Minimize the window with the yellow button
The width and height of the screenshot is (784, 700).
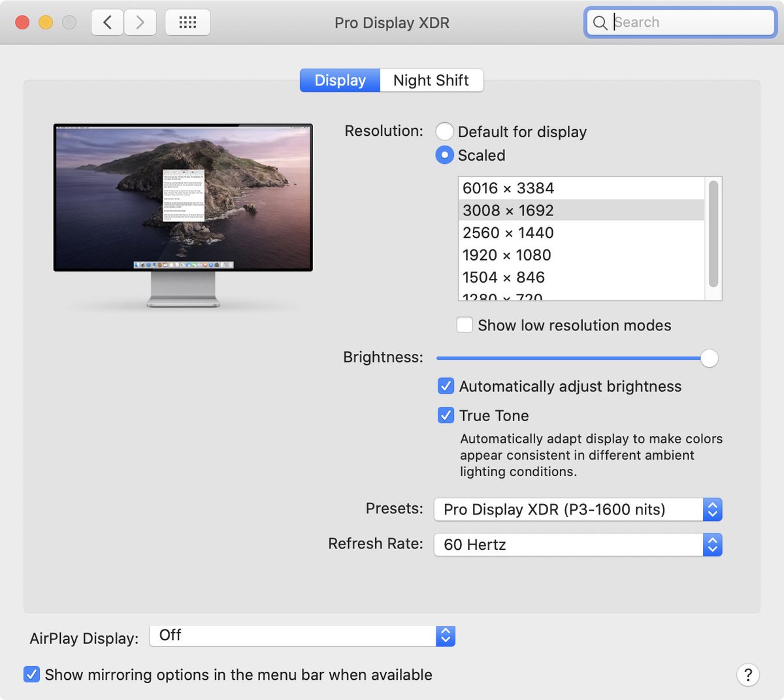pyautogui.click(x=46, y=22)
